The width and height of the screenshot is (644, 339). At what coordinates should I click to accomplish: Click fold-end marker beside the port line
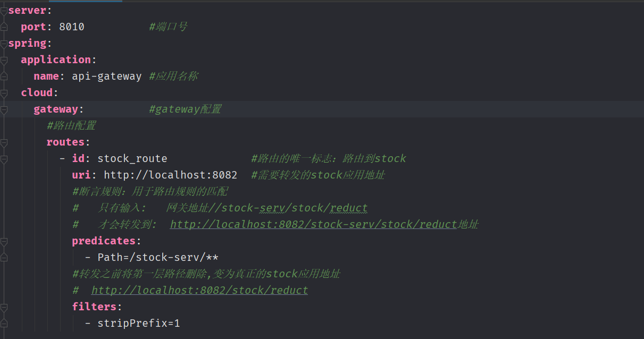pyautogui.click(x=4, y=27)
